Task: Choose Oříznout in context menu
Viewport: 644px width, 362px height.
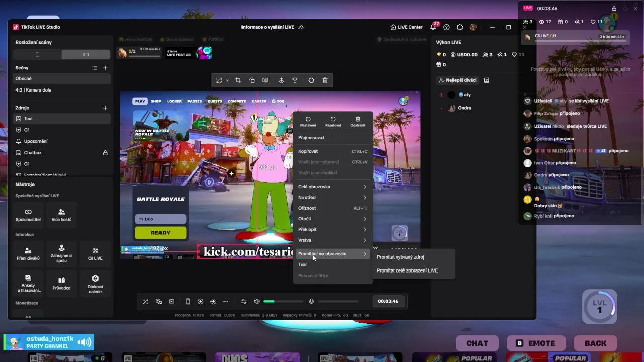Action: 333,208
